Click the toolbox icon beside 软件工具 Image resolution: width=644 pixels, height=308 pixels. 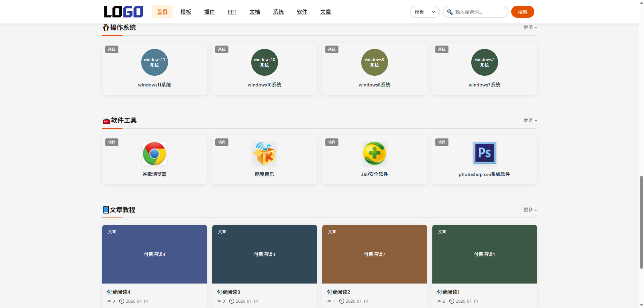pyautogui.click(x=106, y=121)
